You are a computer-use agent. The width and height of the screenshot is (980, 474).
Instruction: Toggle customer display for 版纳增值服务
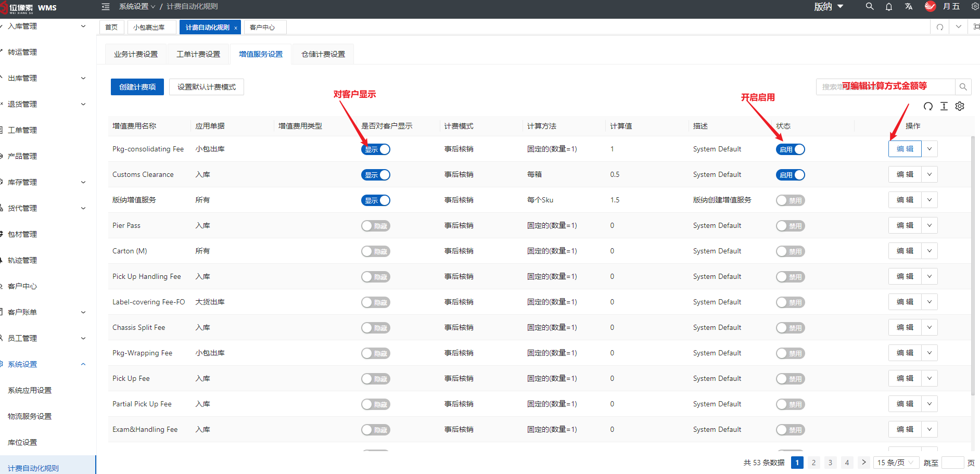coord(376,200)
